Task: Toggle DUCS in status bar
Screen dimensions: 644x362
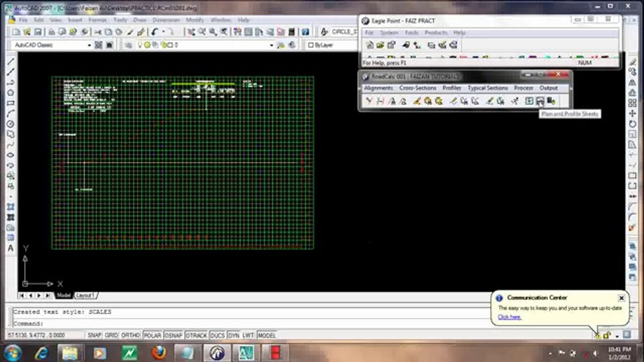Action: tap(217, 335)
